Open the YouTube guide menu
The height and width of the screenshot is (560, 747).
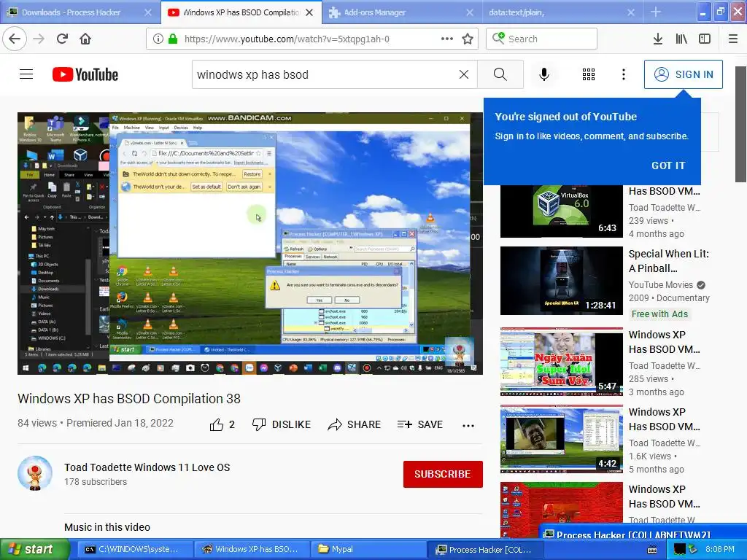(x=26, y=74)
